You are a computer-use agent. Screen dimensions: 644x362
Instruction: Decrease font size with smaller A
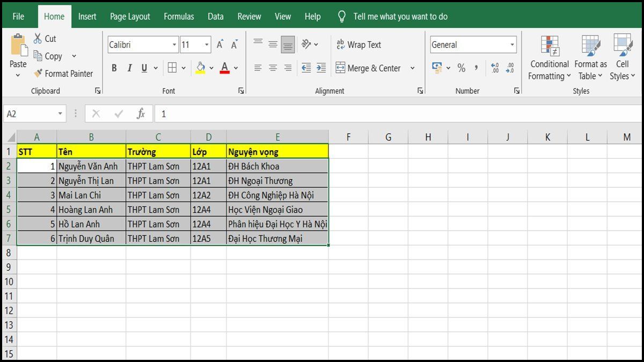pos(234,45)
